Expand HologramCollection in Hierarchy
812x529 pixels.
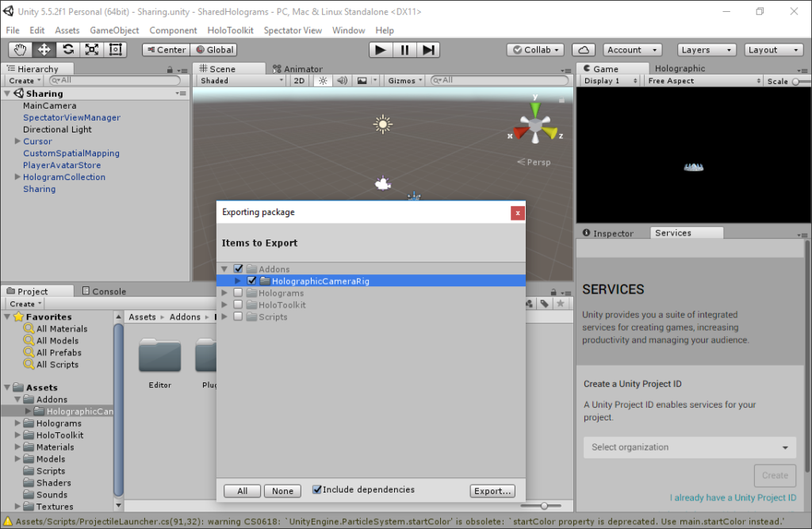17,177
